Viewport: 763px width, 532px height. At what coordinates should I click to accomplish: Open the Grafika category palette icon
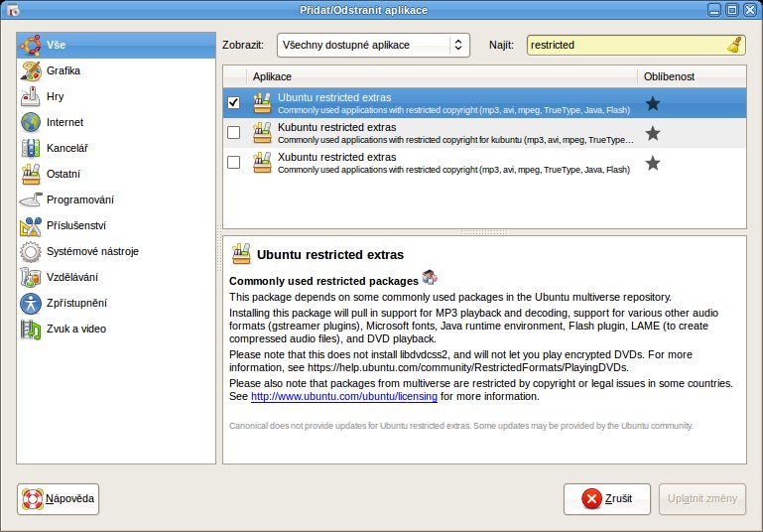click(31, 71)
